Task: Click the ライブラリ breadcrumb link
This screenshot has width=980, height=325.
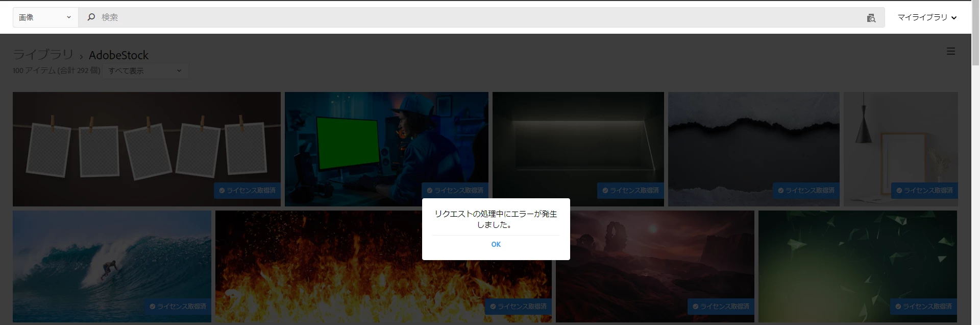Action: click(43, 55)
